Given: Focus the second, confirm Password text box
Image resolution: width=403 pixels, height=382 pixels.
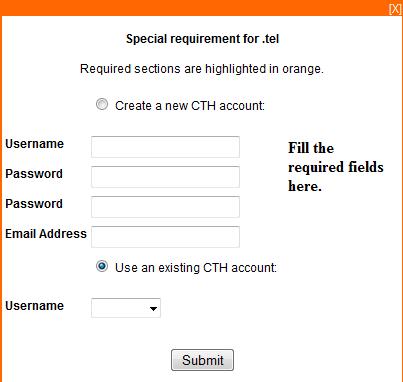Looking at the screenshot, I should coord(165,207).
